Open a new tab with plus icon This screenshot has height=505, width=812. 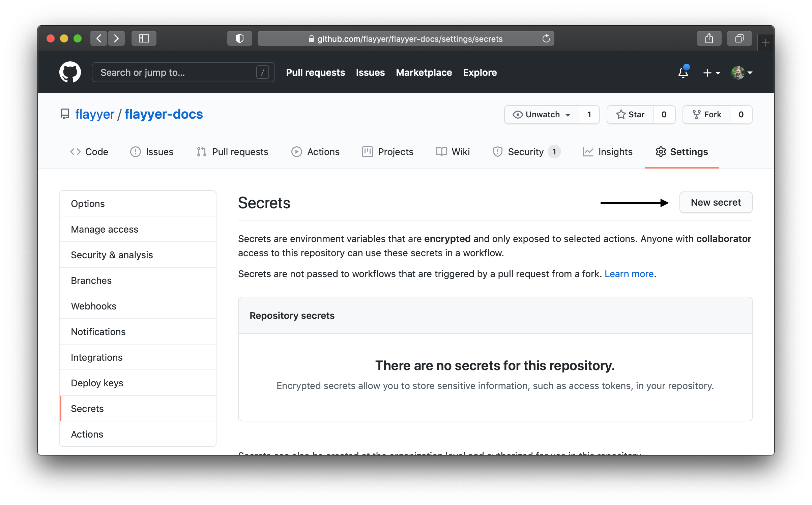(765, 43)
